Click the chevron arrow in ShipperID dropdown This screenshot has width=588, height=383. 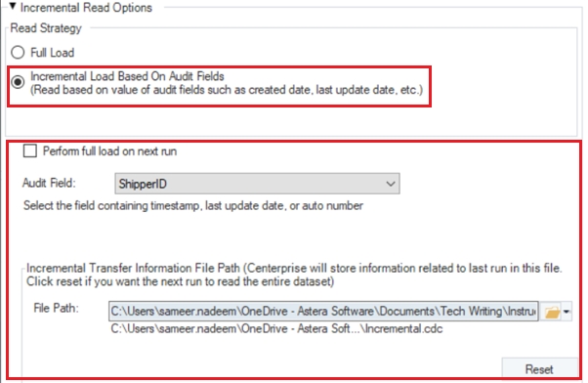coord(391,184)
